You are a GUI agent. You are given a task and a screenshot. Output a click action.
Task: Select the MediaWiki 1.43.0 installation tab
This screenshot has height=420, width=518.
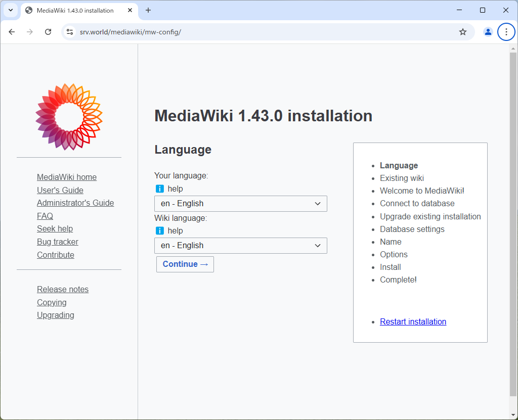click(79, 10)
